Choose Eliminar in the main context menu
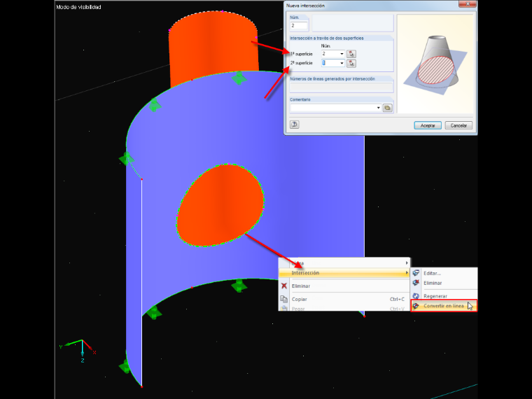The image size is (532, 399). 344,286
